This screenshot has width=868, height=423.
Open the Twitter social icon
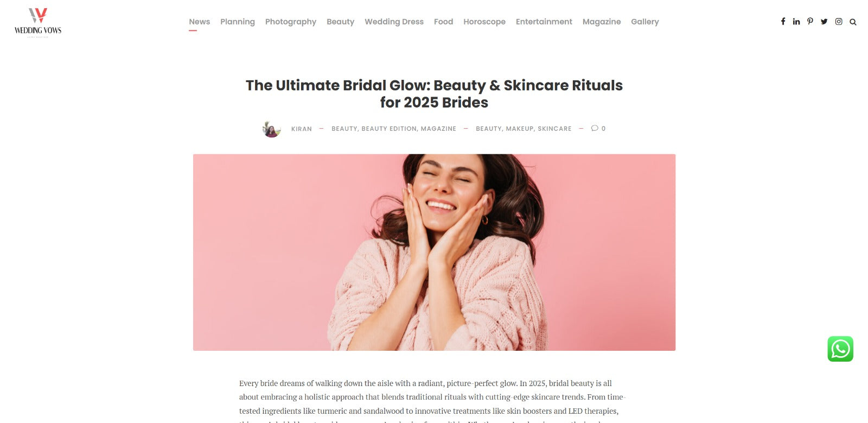(x=824, y=22)
